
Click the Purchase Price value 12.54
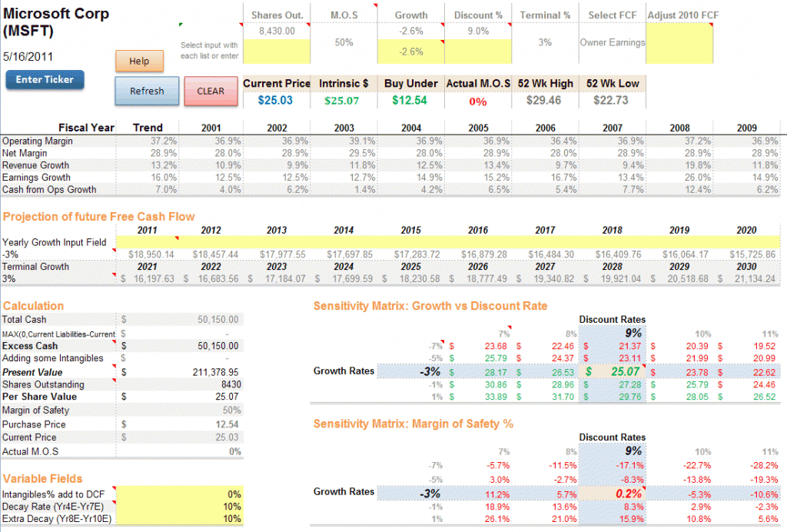pos(227,424)
